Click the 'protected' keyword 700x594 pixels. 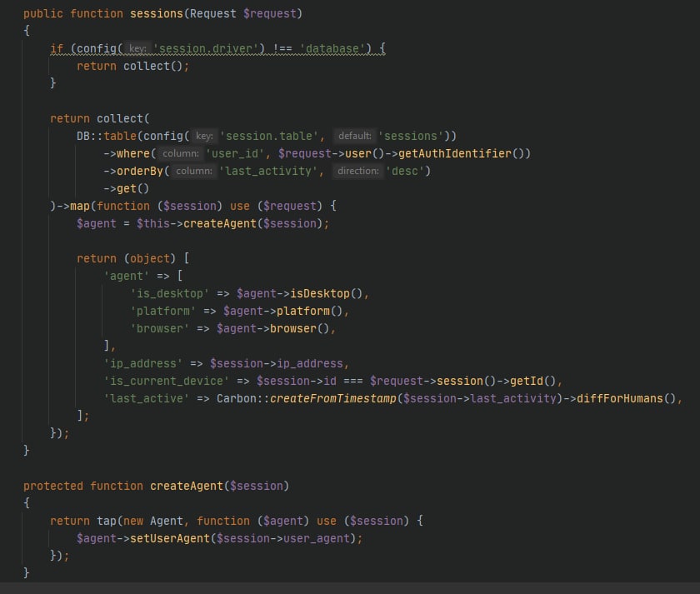pos(53,486)
